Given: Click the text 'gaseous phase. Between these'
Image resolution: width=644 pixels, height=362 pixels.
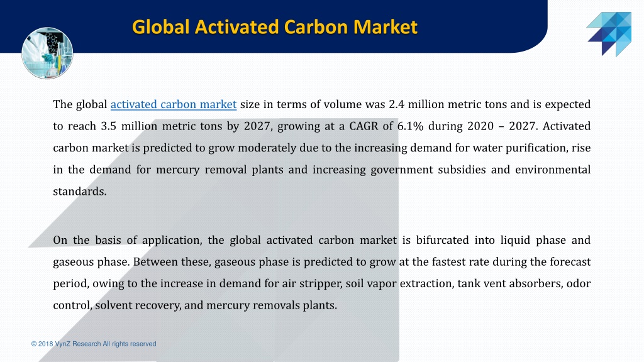Looking at the screenshot, I should click(x=131, y=262).
